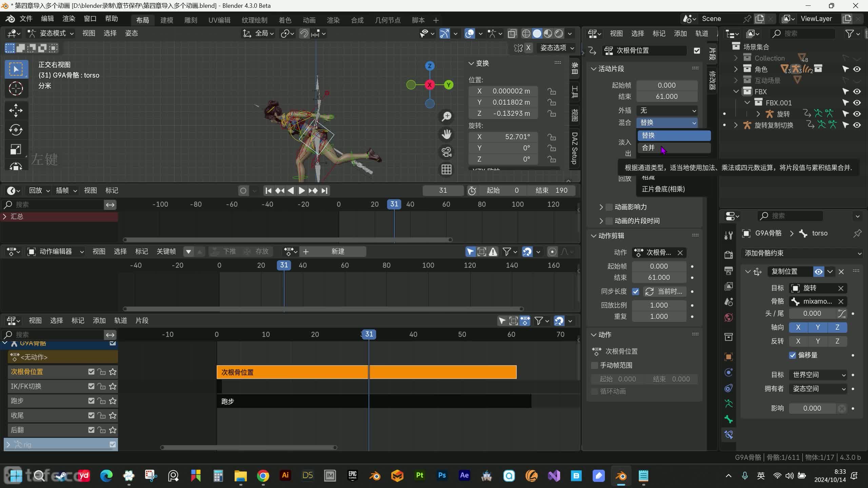
Task: Click the pan hand icon in viewport
Action: click(446, 134)
